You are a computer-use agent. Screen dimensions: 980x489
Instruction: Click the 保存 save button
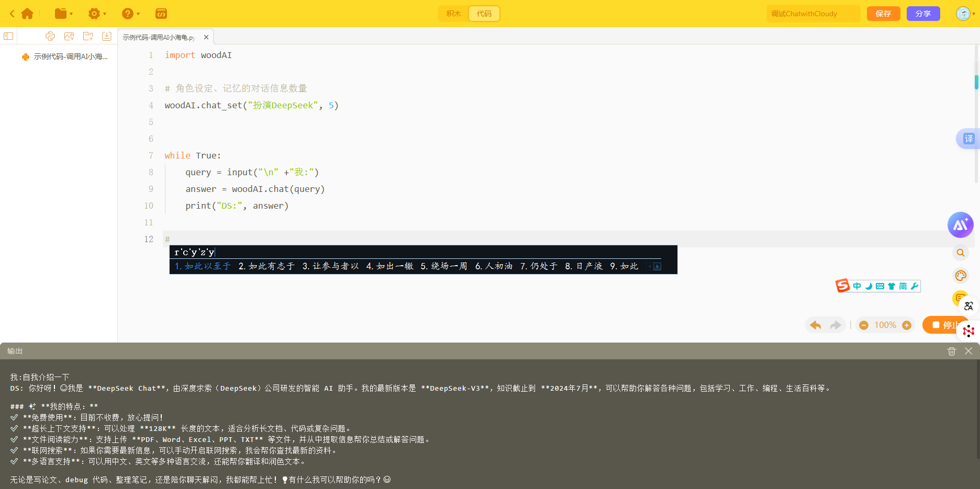point(883,14)
